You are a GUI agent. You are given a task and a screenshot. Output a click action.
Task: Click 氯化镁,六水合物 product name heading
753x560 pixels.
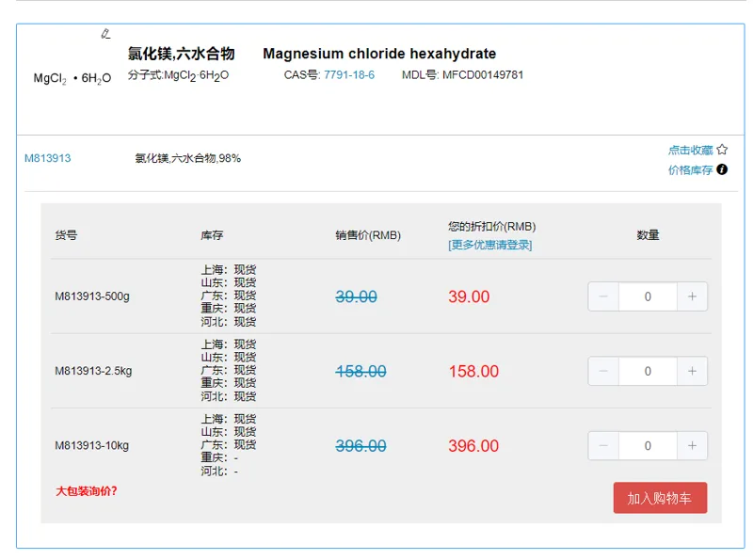tap(181, 54)
